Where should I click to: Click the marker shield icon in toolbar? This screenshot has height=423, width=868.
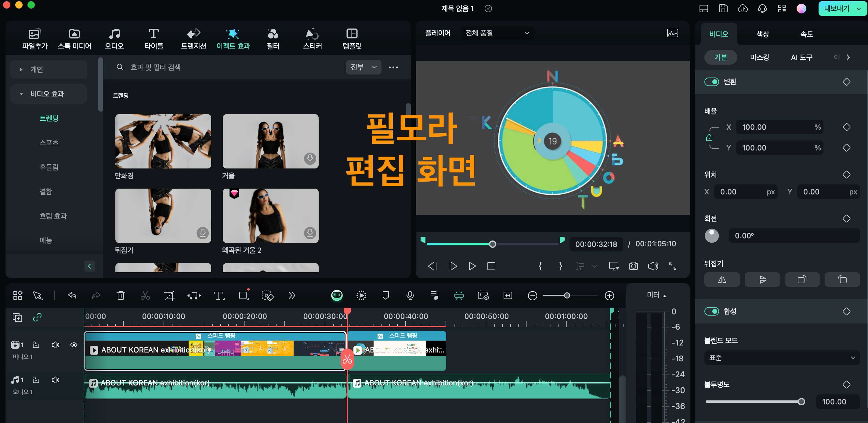click(x=386, y=296)
